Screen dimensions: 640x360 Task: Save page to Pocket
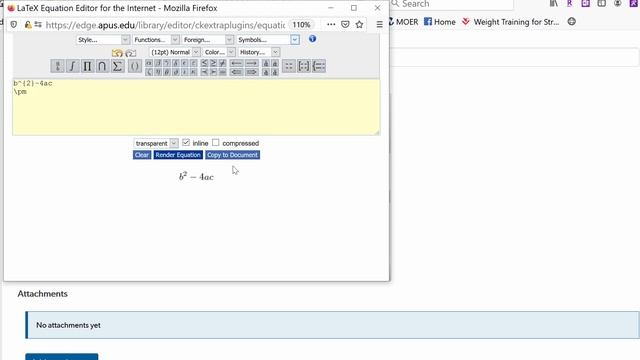tap(345, 24)
